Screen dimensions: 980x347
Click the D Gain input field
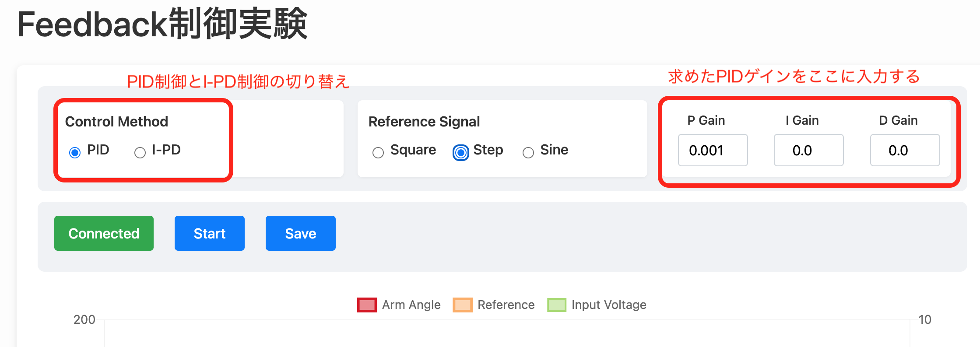(905, 150)
